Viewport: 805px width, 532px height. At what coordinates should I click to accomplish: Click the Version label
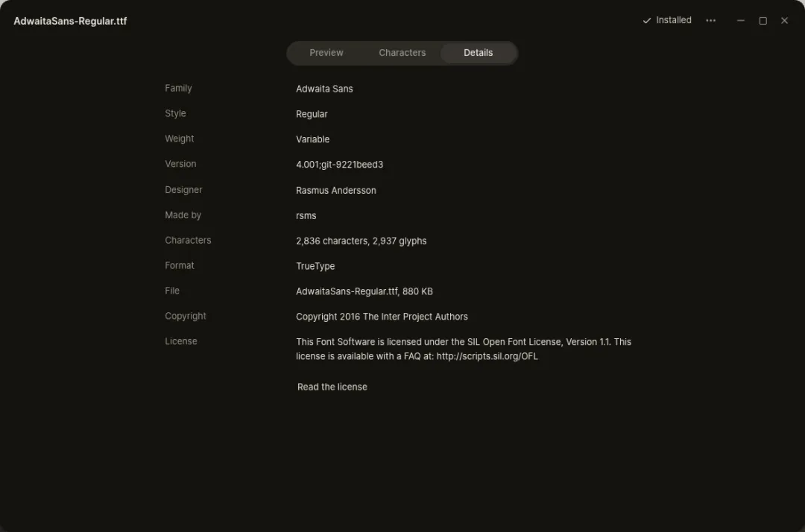coord(180,164)
